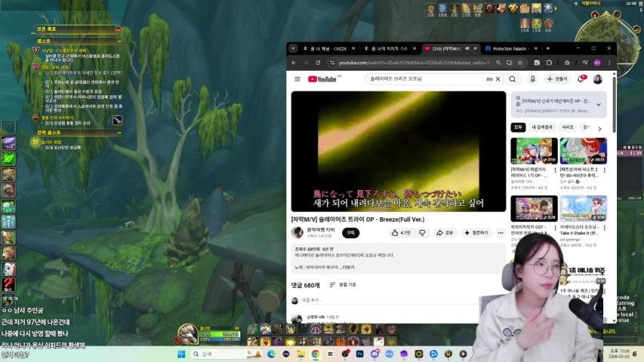Bookmark this page with the star icon
The height and width of the screenshot is (362, 644).
(x=520, y=63)
